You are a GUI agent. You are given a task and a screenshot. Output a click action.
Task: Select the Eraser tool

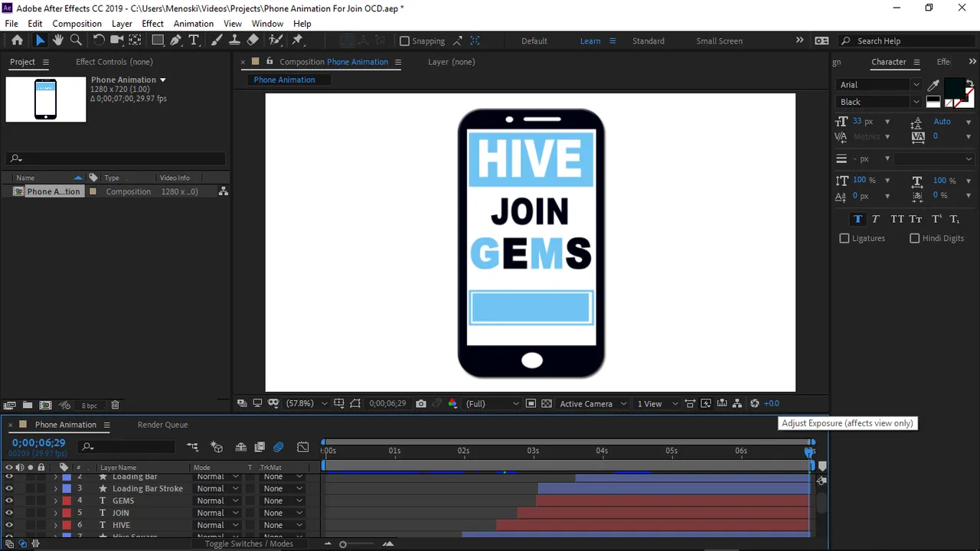coord(253,41)
